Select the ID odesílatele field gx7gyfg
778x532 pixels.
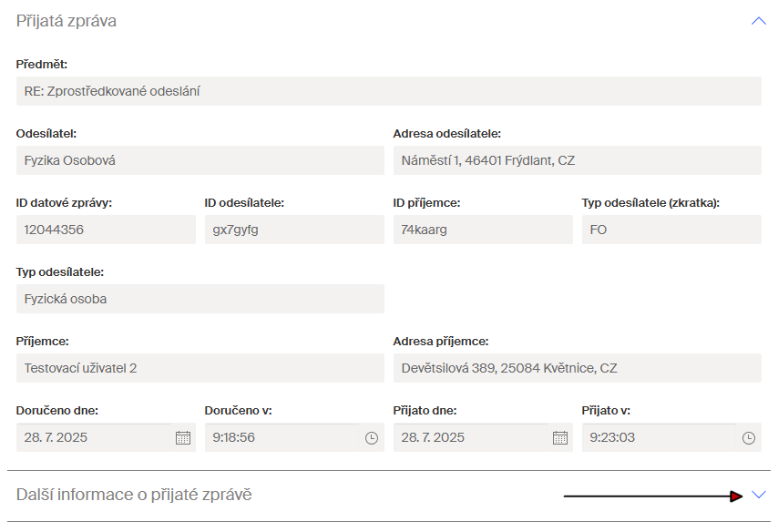pos(294,230)
